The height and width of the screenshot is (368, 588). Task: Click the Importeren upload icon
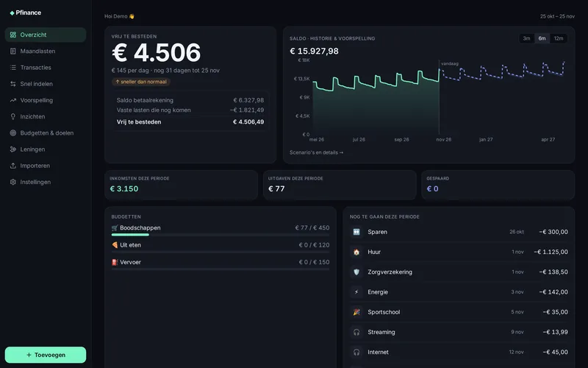click(13, 166)
